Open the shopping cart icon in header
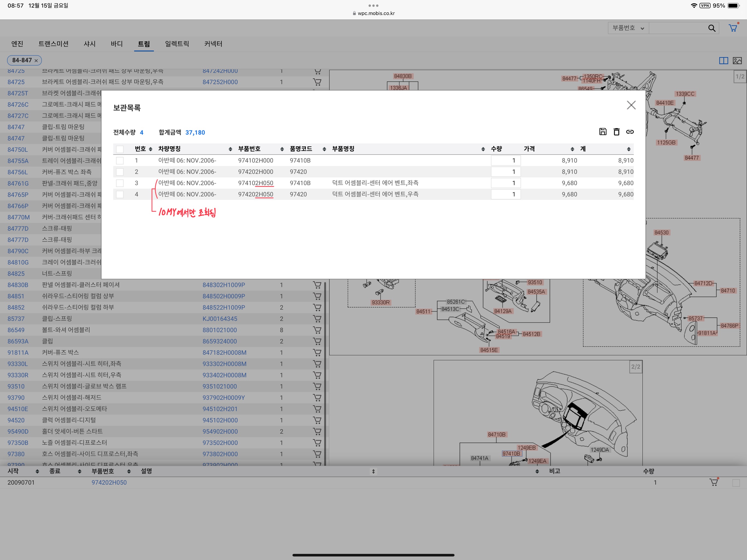This screenshot has width=747, height=560. click(x=733, y=28)
